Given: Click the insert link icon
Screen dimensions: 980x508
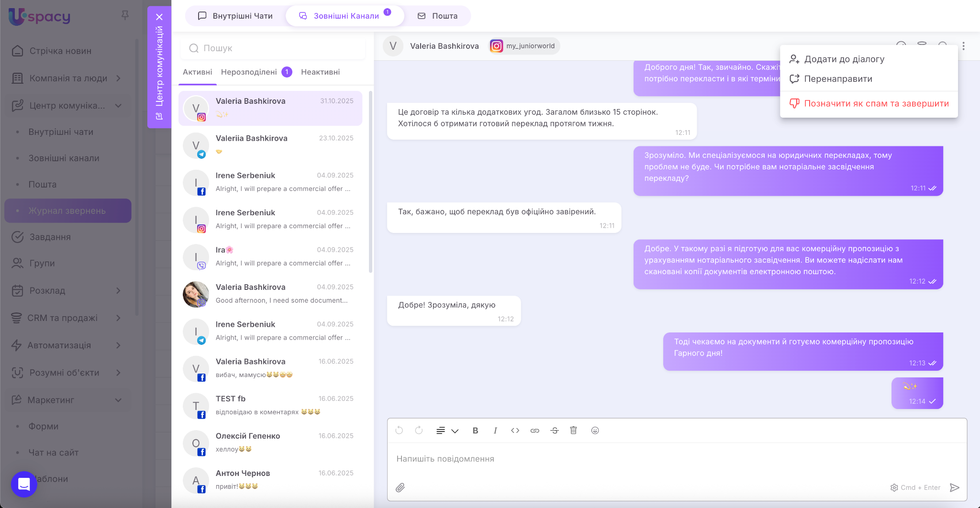Looking at the screenshot, I should [x=535, y=431].
